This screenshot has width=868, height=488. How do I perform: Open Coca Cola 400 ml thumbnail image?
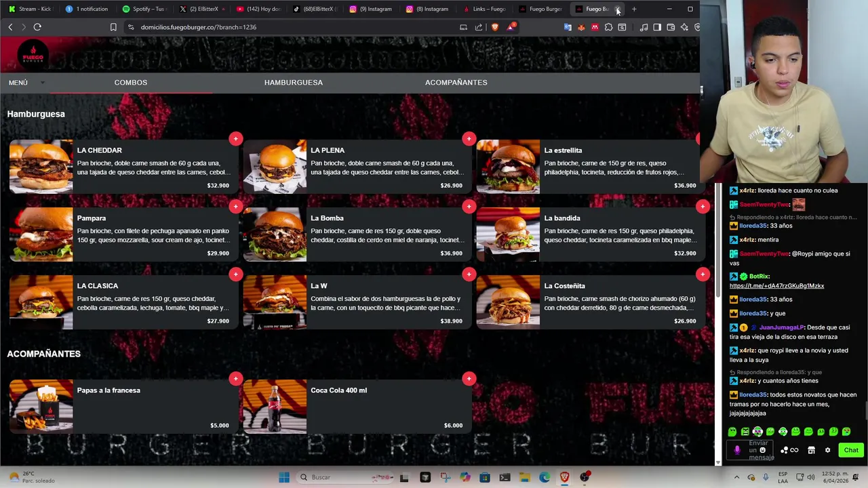(275, 407)
